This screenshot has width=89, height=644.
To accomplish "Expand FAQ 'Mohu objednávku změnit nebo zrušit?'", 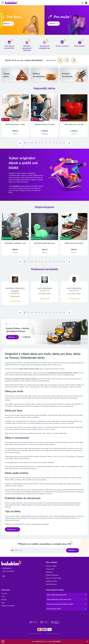I will pyautogui.click(x=67, y=599).
